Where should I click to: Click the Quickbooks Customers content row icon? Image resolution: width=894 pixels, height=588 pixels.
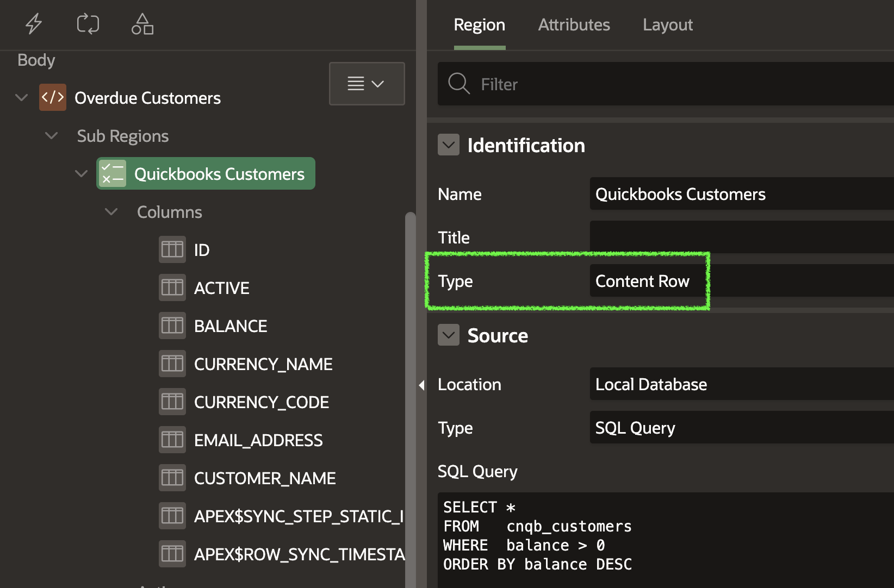(x=113, y=173)
